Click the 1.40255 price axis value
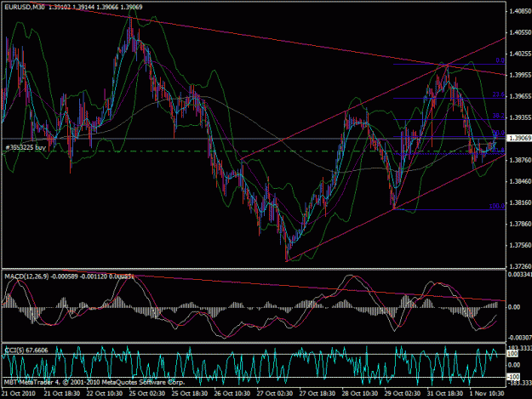The width and height of the screenshot is (532, 399). [x=520, y=54]
